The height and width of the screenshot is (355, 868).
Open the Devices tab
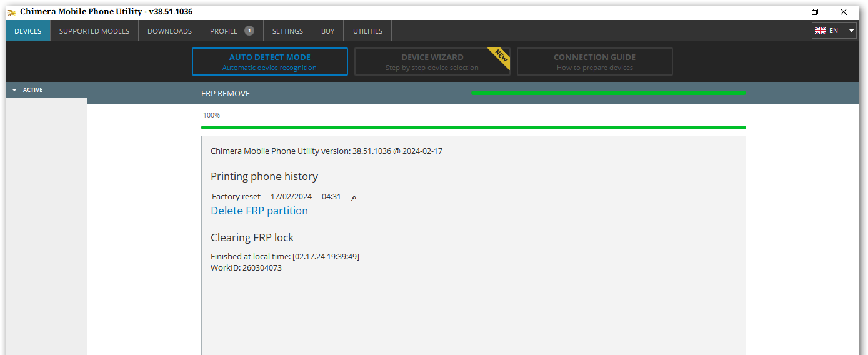28,31
